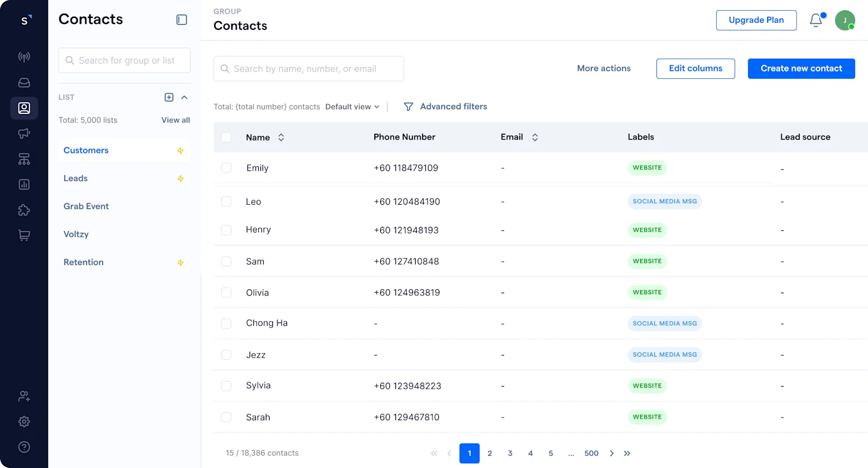Image resolution: width=868 pixels, height=468 pixels.
Task: Toggle the select-all checkbox in header
Action: [226, 137]
